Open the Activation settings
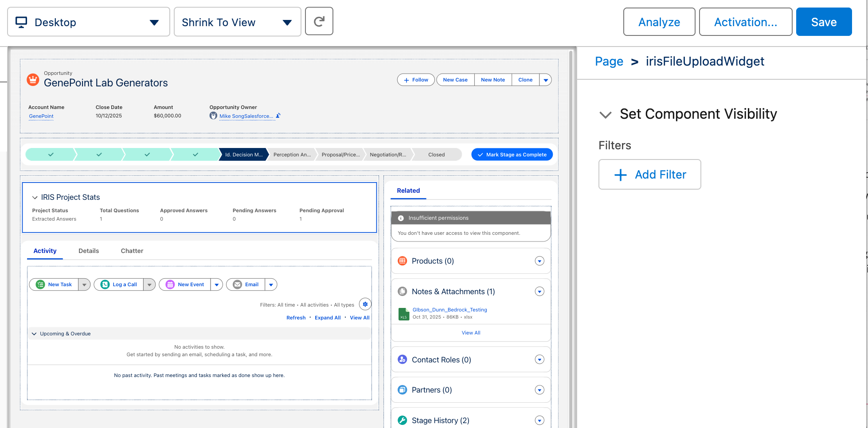The height and width of the screenshot is (428, 868). coord(746,22)
